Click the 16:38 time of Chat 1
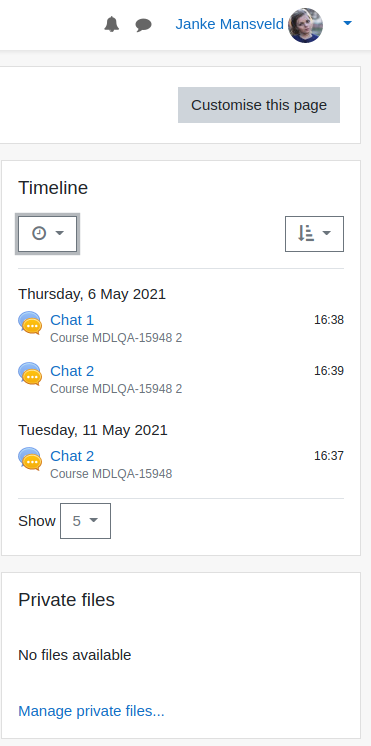The width and height of the screenshot is (371, 746). coord(329,320)
